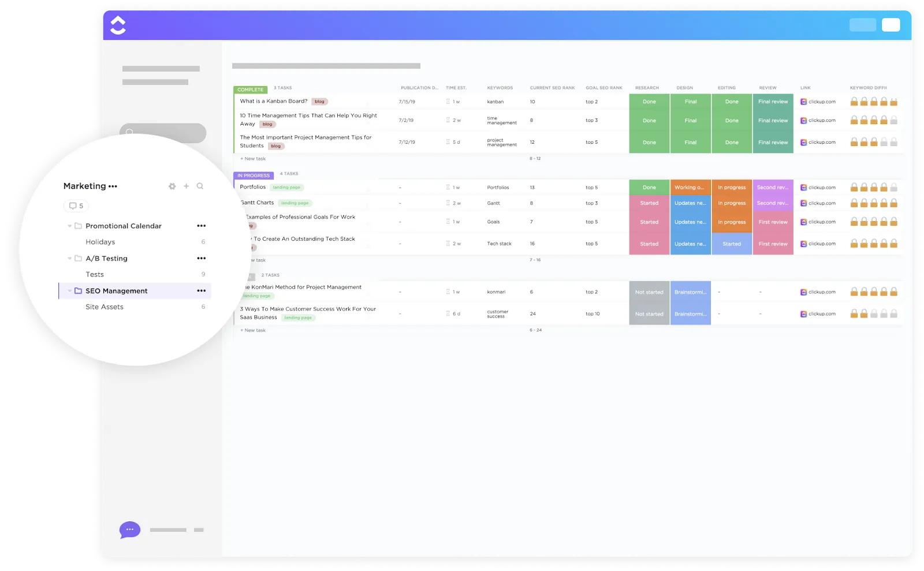Open Marketing space settings gear
The image size is (924, 571).
[x=172, y=186]
